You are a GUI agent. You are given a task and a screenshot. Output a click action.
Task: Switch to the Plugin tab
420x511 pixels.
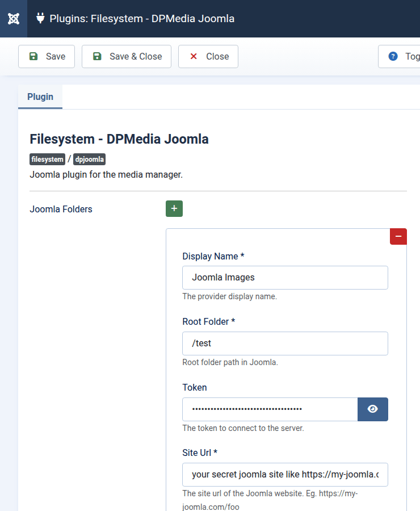click(x=40, y=97)
